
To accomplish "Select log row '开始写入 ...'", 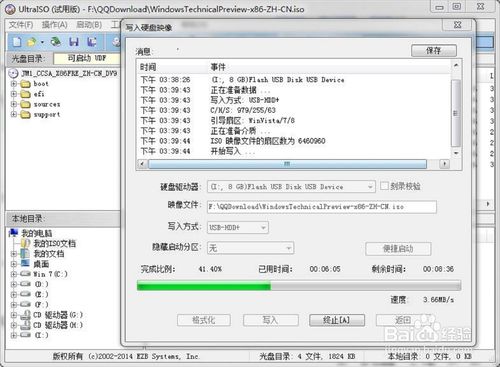I will [232, 151].
